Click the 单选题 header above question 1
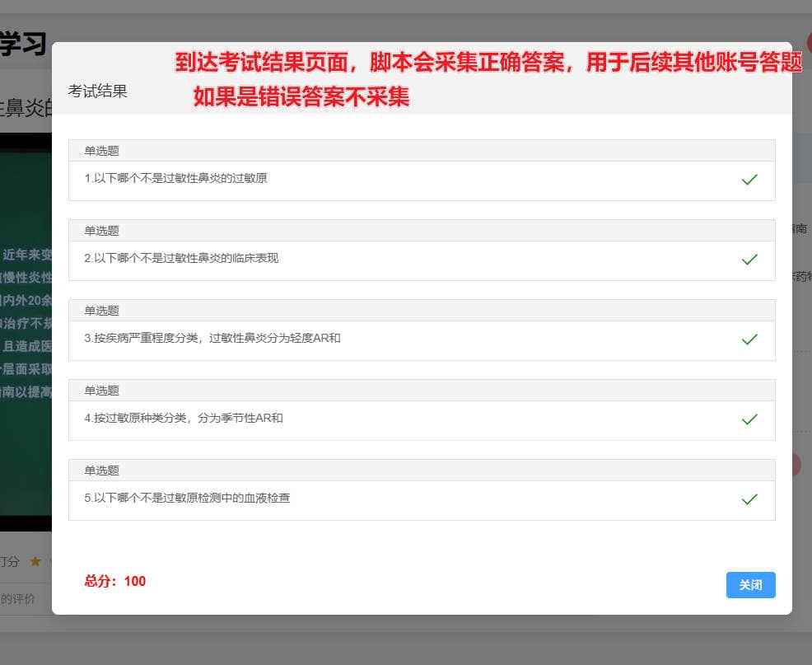812x665 pixels. tap(101, 151)
